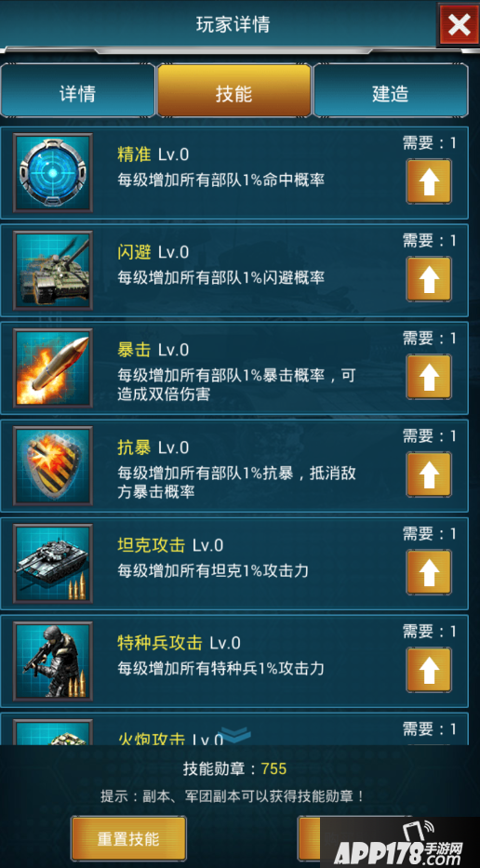Close the 玩家详情 panel
The width and height of the screenshot is (480, 868).
pyautogui.click(x=459, y=24)
